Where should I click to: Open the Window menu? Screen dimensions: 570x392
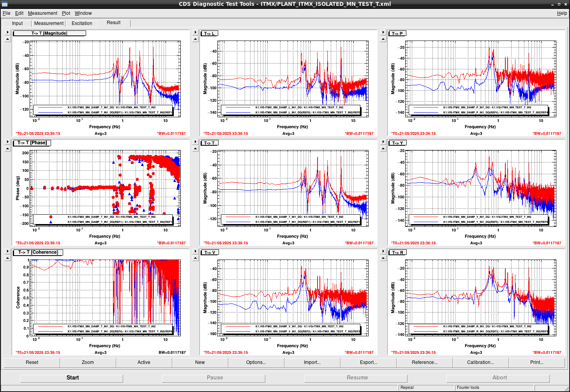(83, 13)
